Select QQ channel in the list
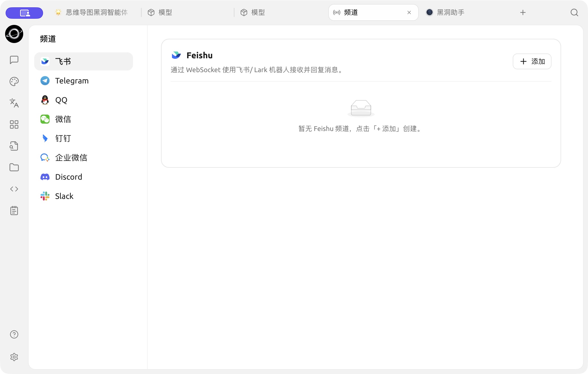This screenshot has height=374, width=588. coord(84,100)
